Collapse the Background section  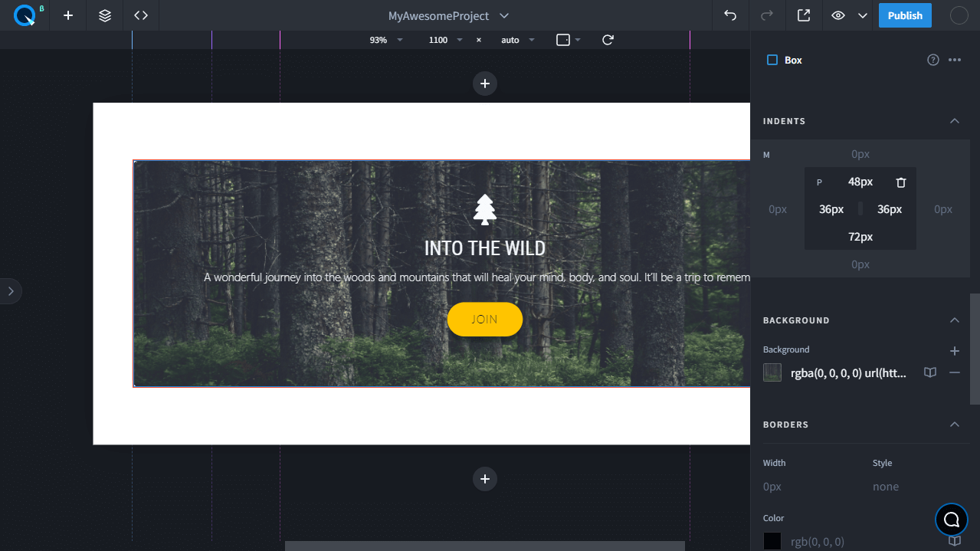(955, 320)
